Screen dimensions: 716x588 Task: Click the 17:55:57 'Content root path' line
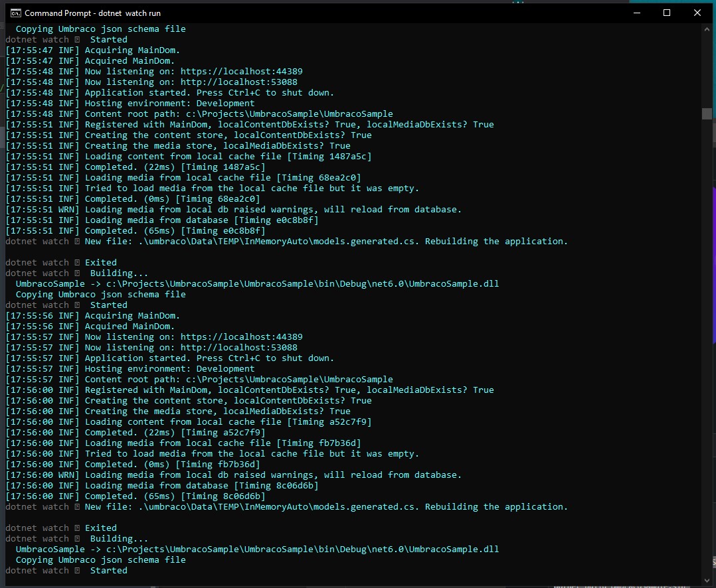(x=199, y=380)
